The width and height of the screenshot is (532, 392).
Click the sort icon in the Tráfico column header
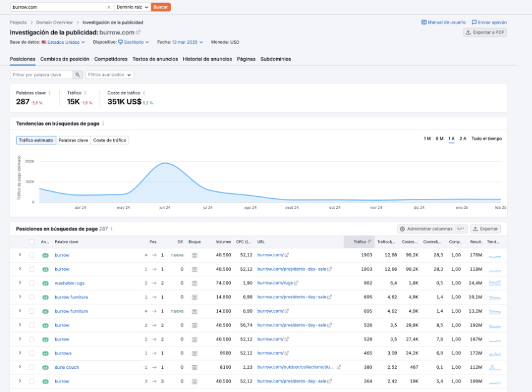click(x=369, y=242)
